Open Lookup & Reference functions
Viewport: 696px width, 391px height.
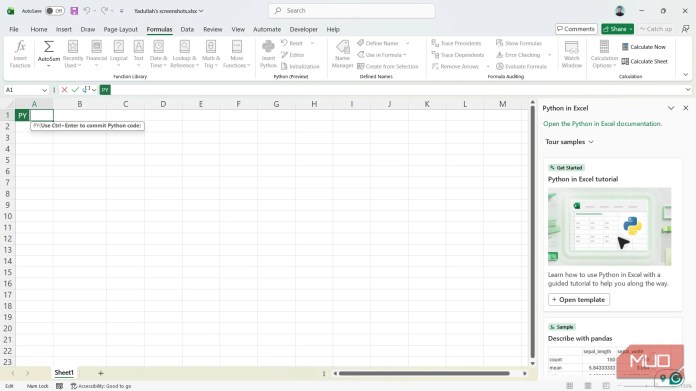(x=184, y=54)
